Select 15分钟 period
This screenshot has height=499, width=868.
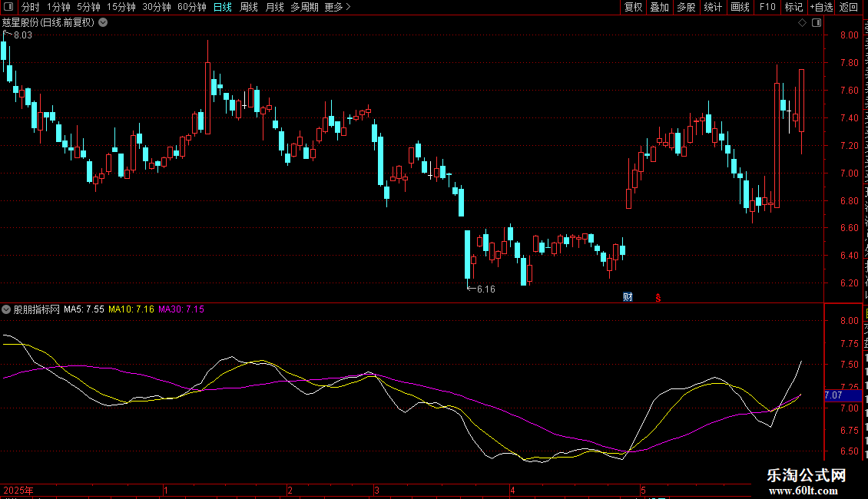(x=121, y=7)
